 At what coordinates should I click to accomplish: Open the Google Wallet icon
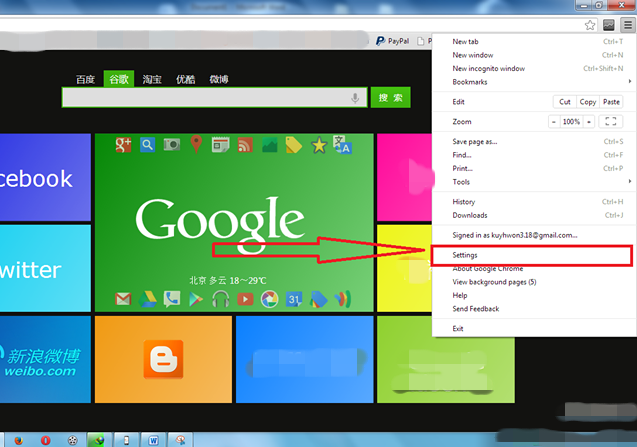click(x=342, y=299)
